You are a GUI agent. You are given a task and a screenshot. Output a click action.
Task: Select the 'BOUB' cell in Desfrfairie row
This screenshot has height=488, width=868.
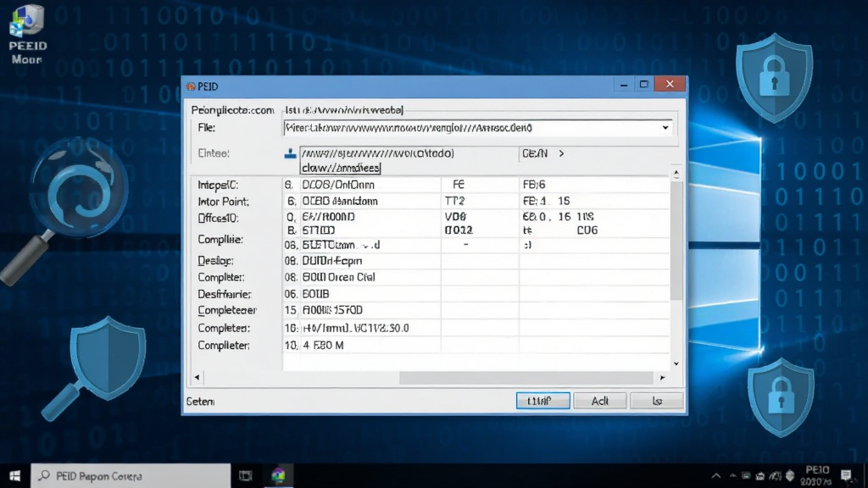click(315, 294)
